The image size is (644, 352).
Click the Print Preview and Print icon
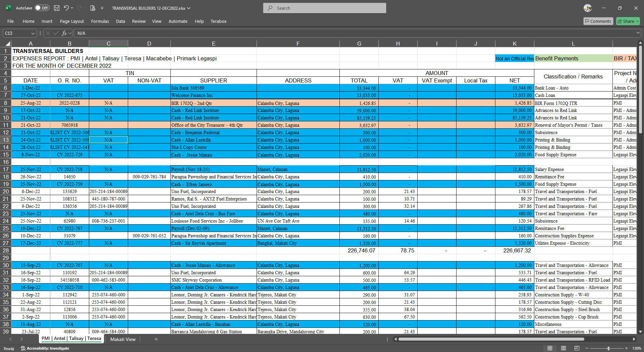click(93, 8)
